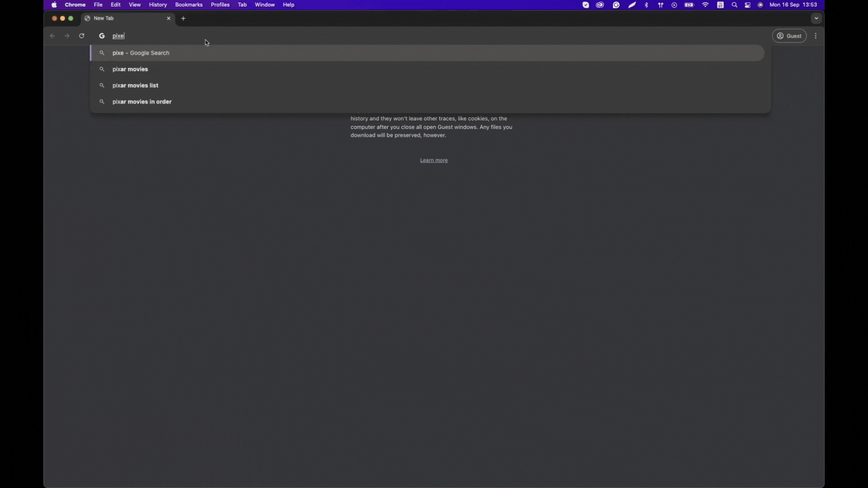Open the Learn more link
Viewport: 868px width, 488px height.
434,160
